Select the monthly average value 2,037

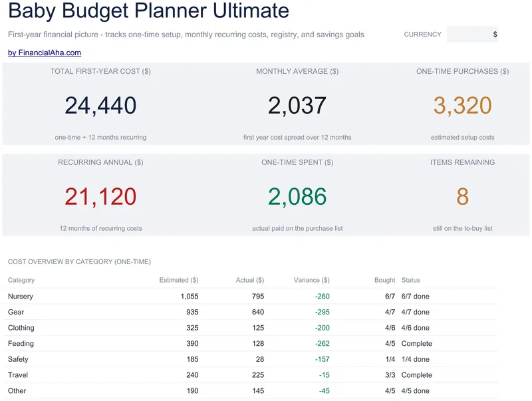pos(297,105)
